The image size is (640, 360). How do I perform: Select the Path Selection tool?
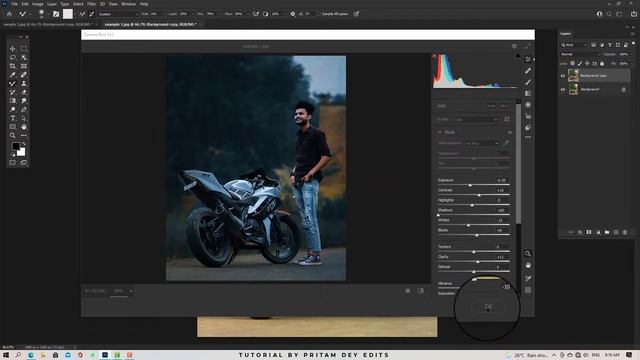24,118
